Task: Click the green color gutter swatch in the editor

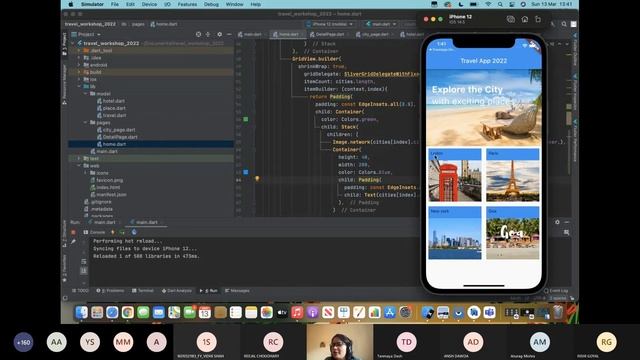Action: coord(246,119)
